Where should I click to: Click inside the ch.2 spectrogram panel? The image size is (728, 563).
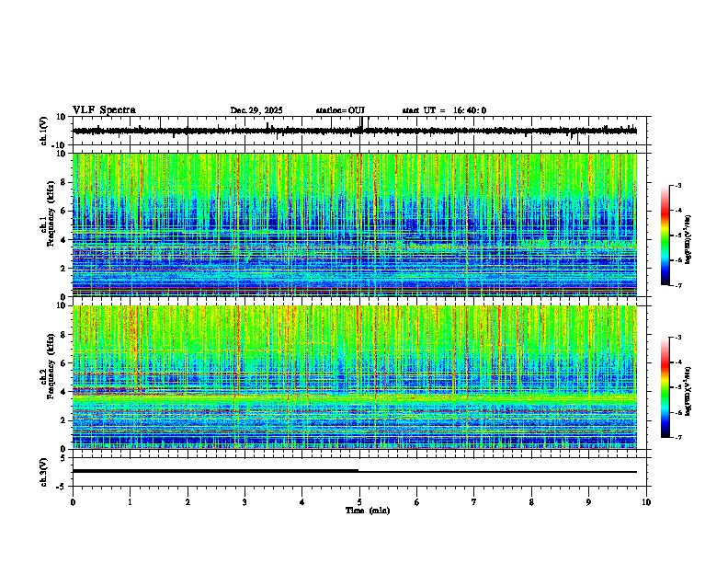(x=354, y=377)
